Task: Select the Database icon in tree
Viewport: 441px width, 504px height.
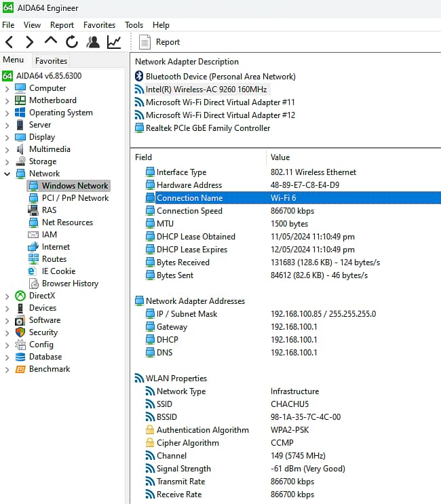Action: pyautogui.click(x=20, y=357)
